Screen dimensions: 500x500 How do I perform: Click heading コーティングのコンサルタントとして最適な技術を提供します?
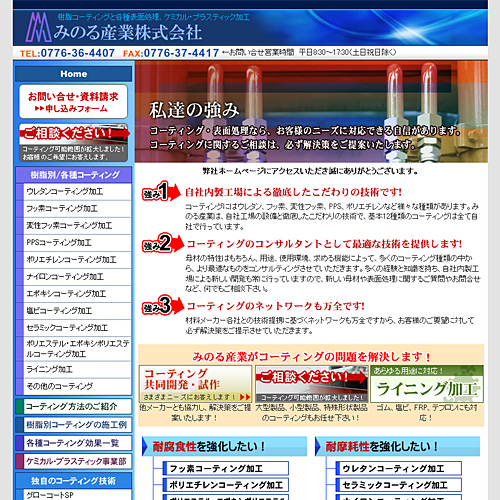tap(324, 244)
